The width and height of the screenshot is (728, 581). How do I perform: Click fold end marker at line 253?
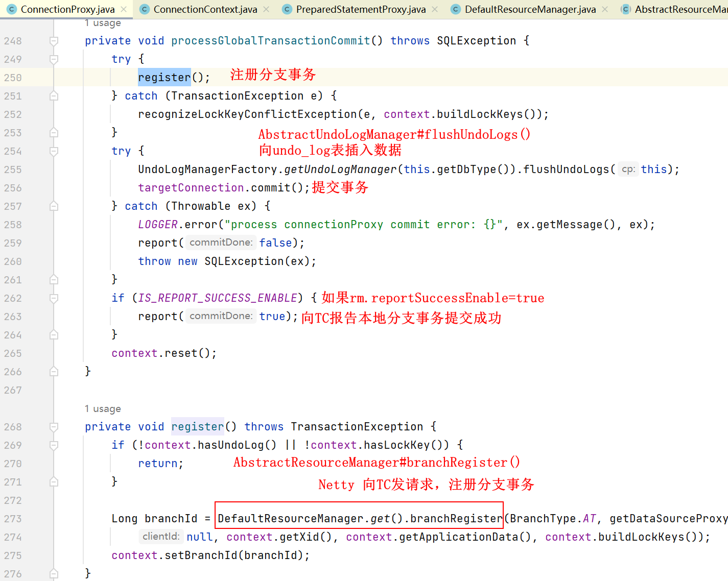point(54,133)
